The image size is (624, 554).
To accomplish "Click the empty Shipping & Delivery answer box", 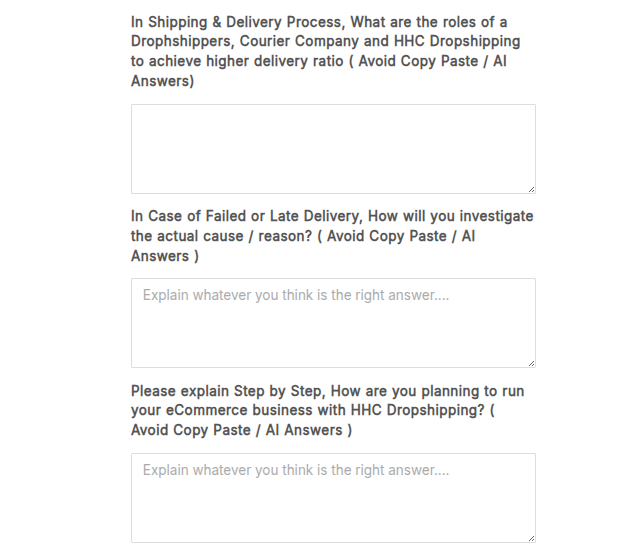I will point(333,148).
